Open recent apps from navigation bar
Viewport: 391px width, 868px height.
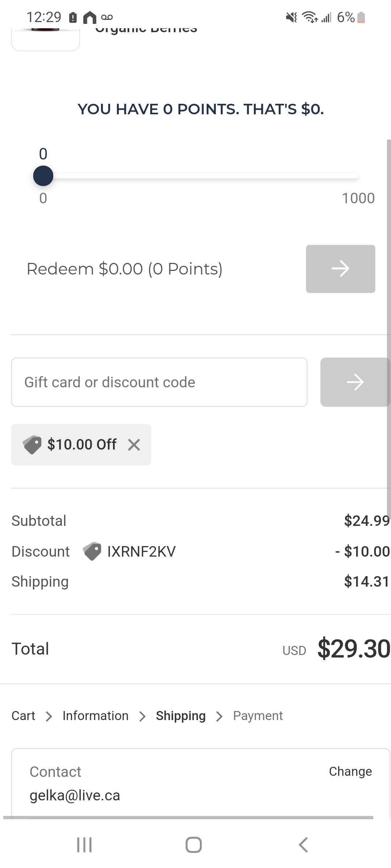click(84, 845)
